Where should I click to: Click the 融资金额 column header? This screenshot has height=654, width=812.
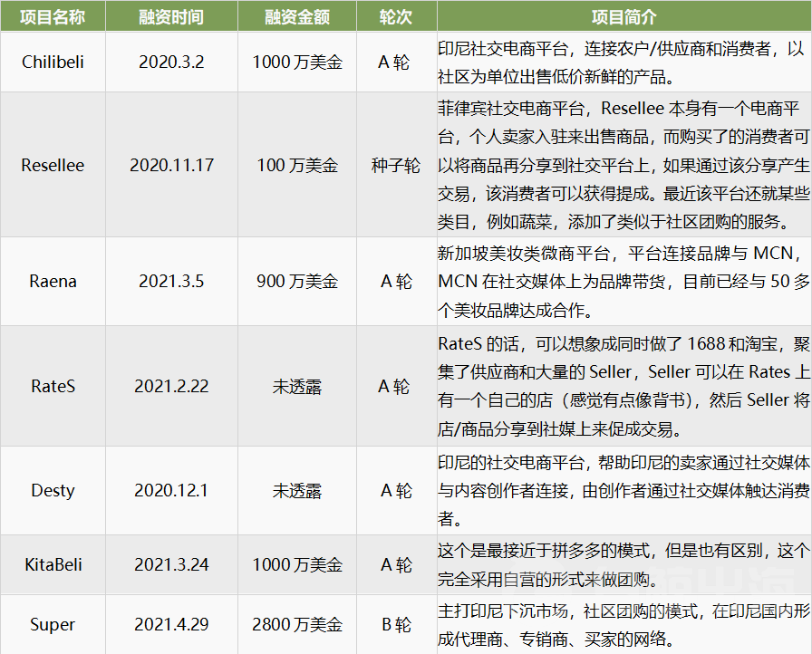pos(297,16)
